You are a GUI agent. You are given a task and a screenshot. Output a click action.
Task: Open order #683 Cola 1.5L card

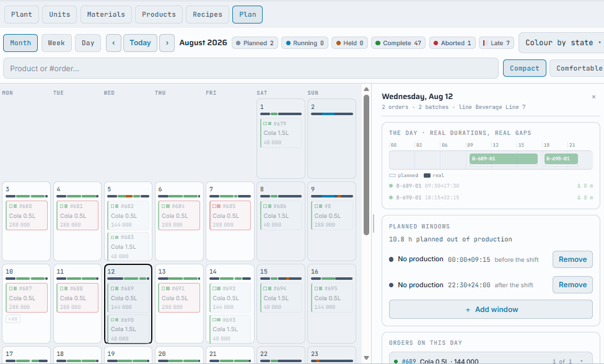[128, 246]
